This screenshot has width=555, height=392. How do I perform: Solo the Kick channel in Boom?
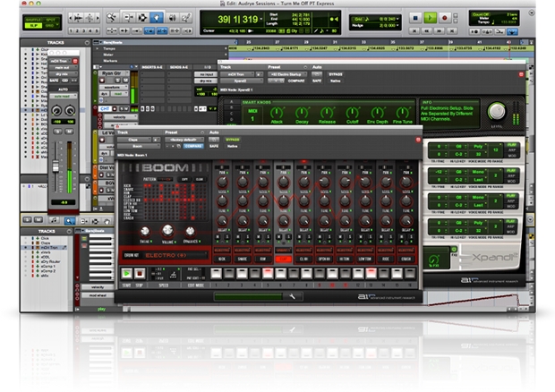(226, 237)
